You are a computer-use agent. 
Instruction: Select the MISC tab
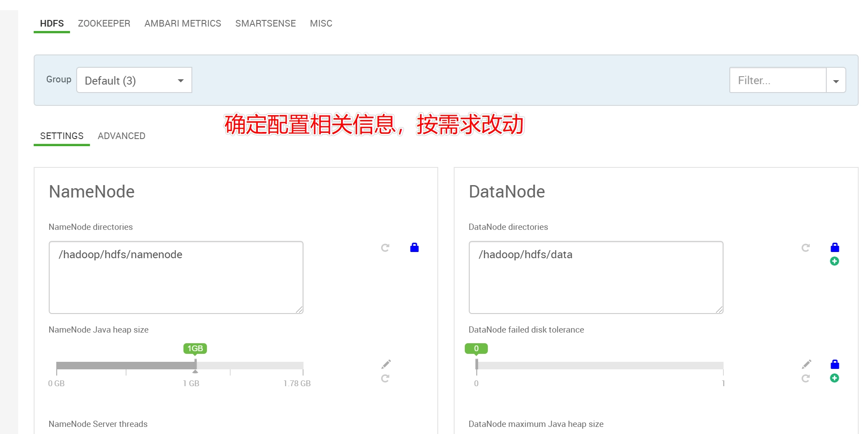321,23
